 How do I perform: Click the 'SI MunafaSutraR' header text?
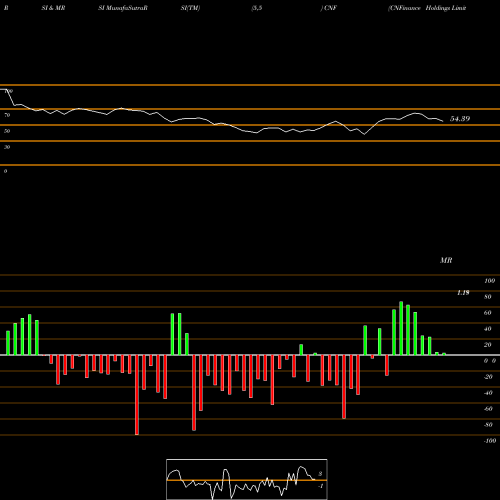tap(123, 8)
